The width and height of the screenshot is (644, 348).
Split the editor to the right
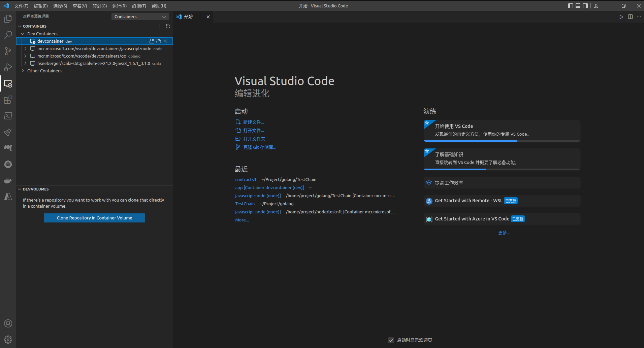point(630,17)
